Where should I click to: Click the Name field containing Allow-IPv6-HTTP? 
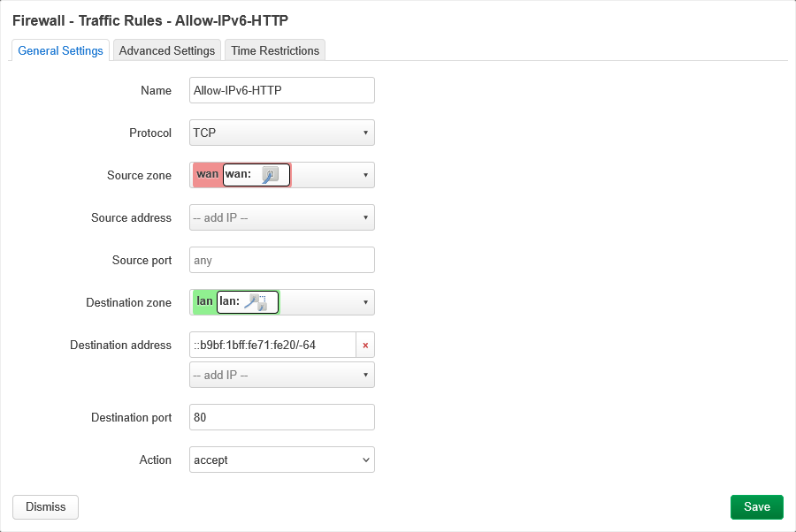coord(281,90)
